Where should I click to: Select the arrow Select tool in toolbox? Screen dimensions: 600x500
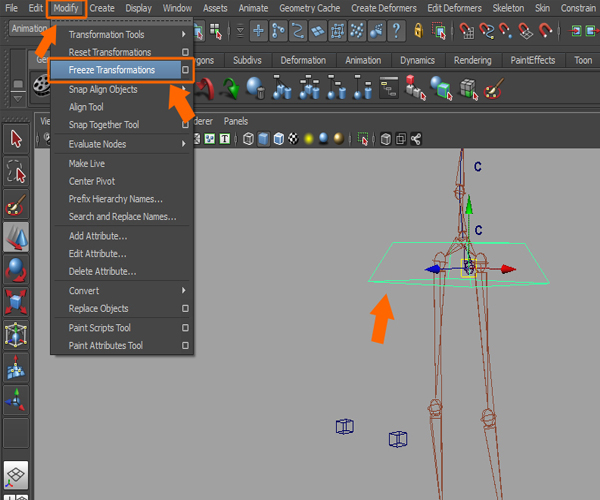click(16, 138)
